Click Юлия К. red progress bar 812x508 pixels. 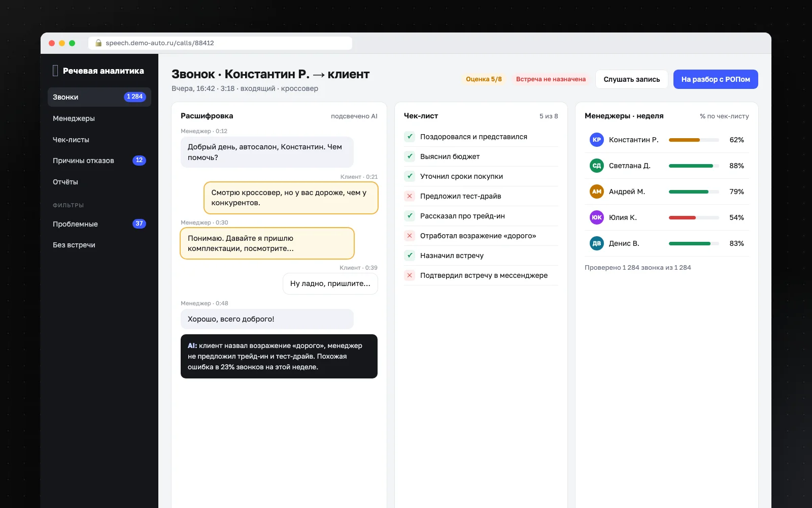pos(694,217)
